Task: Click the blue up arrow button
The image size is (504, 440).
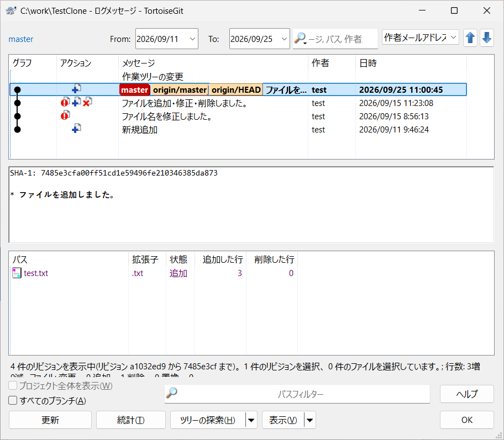Action: pyautogui.click(x=470, y=38)
